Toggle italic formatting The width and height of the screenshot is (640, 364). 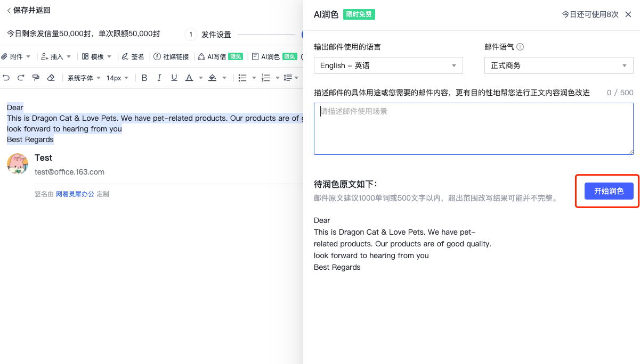click(159, 78)
